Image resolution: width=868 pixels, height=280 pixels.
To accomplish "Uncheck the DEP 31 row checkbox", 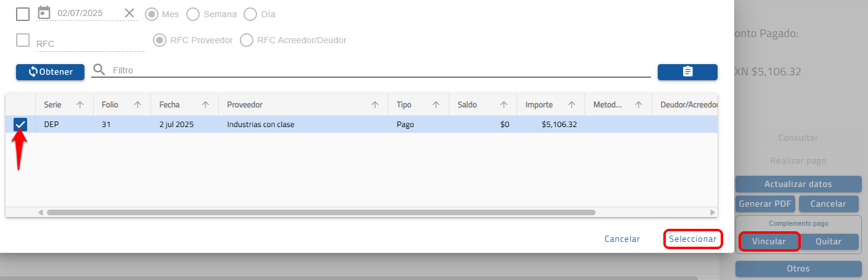I will coord(20,125).
